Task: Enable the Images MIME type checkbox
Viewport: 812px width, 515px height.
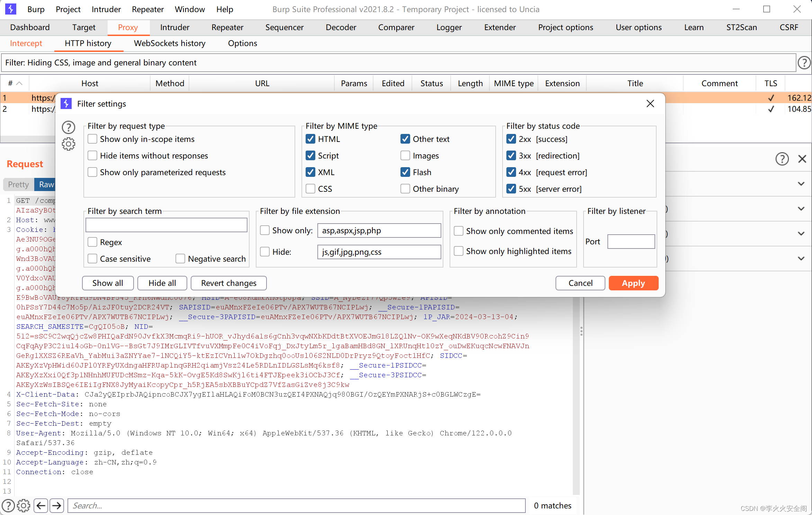Action: (x=405, y=156)
